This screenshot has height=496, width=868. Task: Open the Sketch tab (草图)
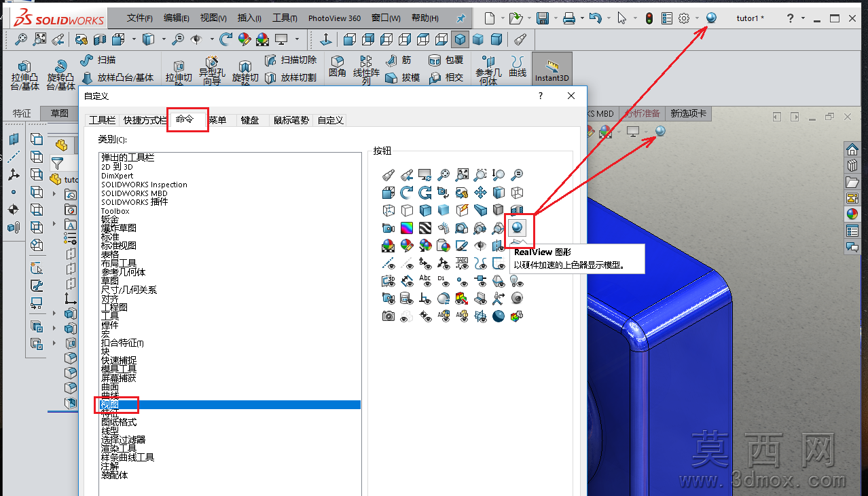(59, 113)
